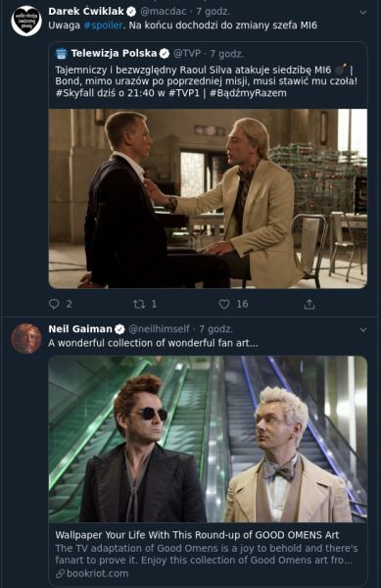Open Darek Ćwiklak's profile avatar

coord(26,22)
